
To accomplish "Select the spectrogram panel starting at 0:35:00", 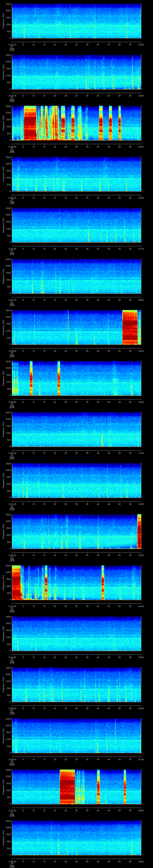I will [77, 685].
